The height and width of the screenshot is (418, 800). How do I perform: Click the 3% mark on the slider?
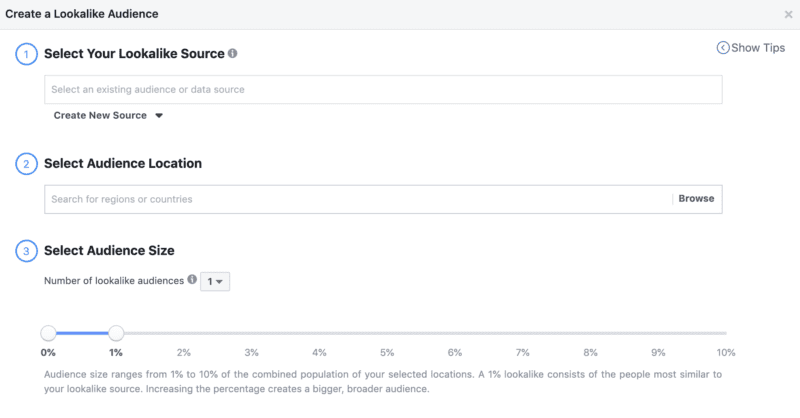(x=252, y=333)
